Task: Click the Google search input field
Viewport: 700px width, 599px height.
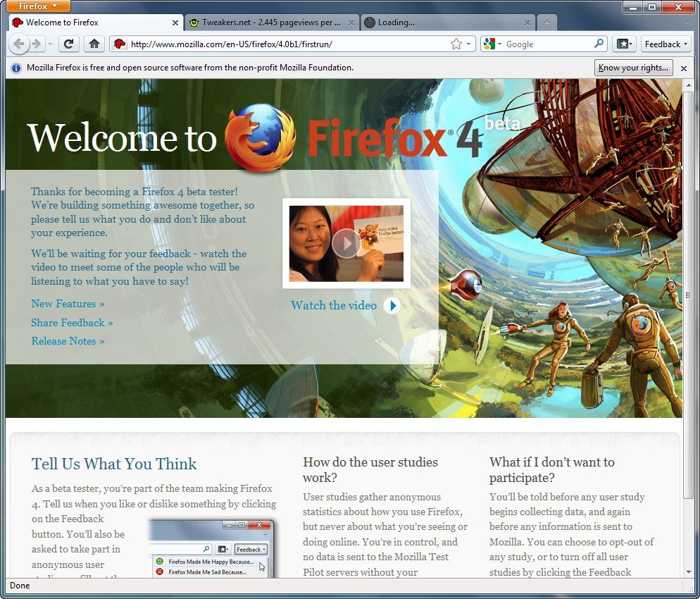Action: coord(548,44)
